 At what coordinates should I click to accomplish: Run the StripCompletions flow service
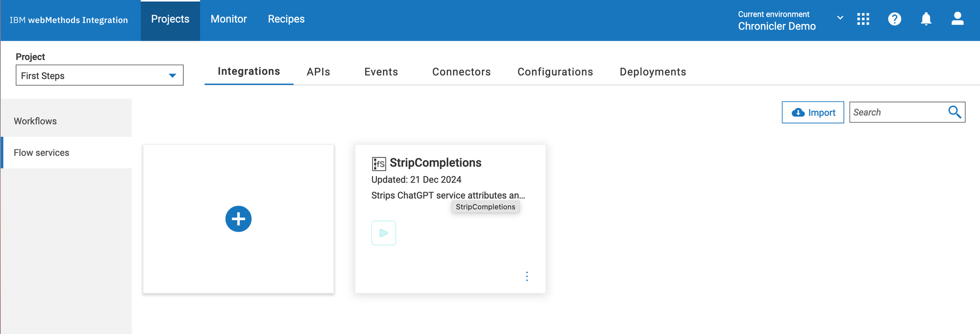coord(384,233)
